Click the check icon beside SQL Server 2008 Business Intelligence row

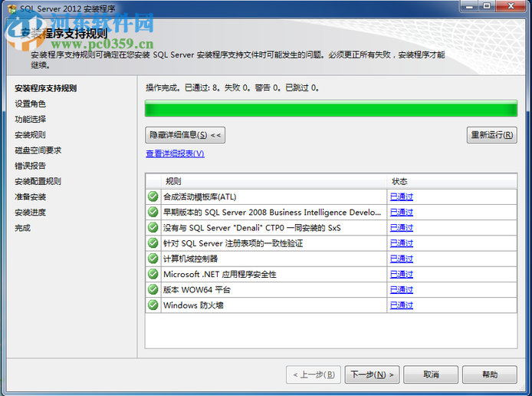click(x=153, y=212)
